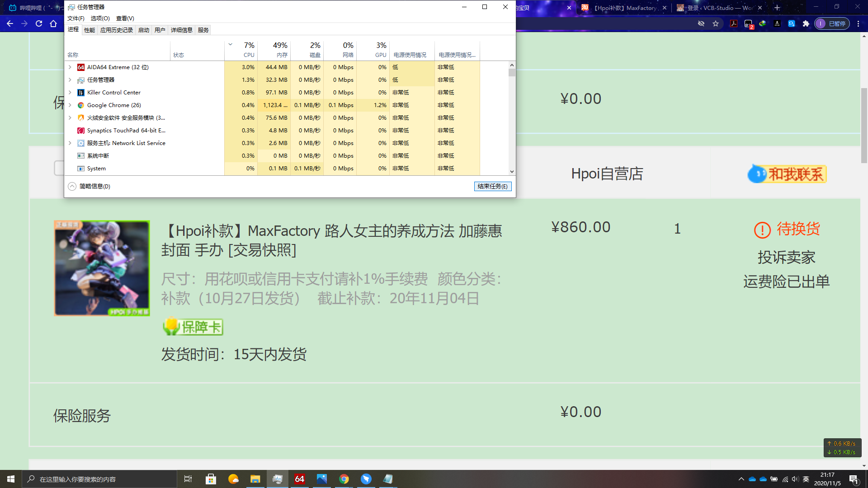Click the Killer Control Center process icon

tap(81, 93)
